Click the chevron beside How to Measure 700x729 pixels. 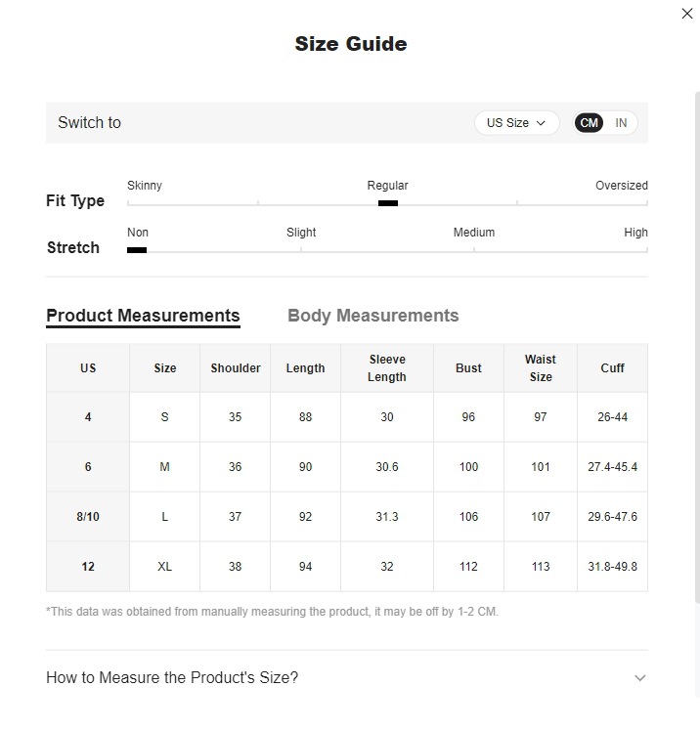click(640, 678)
